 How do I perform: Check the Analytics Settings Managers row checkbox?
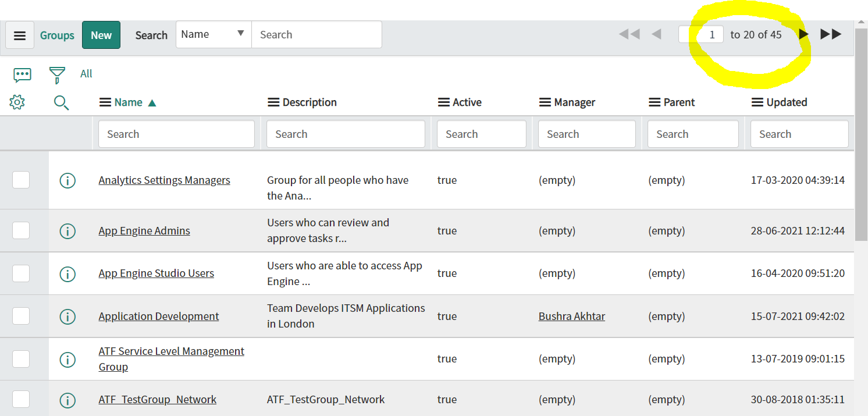[21, 180]
